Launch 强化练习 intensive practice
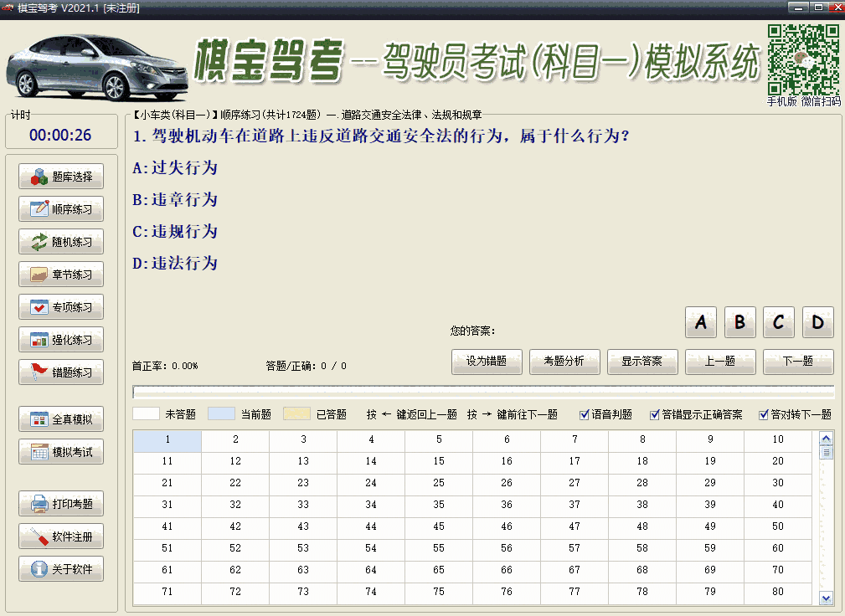Image resolution: width=845 pixels, height=616 pixels. point(59,339)
